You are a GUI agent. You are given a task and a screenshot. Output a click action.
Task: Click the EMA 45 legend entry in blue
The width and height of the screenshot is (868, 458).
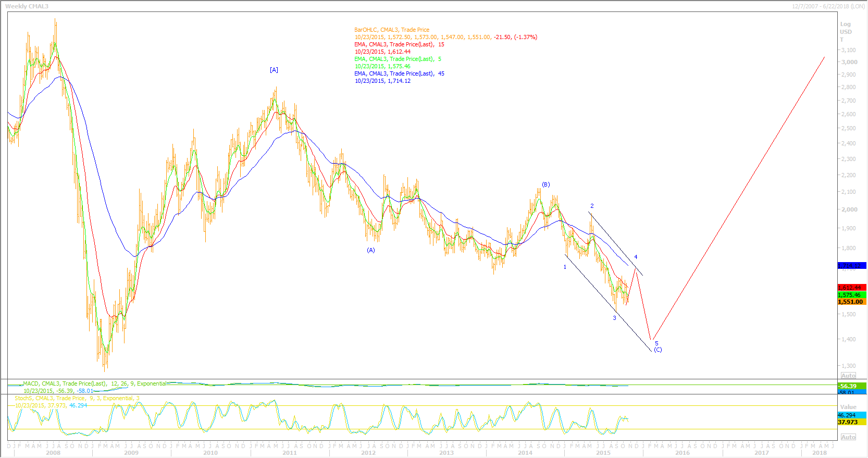tap(399, 73)
